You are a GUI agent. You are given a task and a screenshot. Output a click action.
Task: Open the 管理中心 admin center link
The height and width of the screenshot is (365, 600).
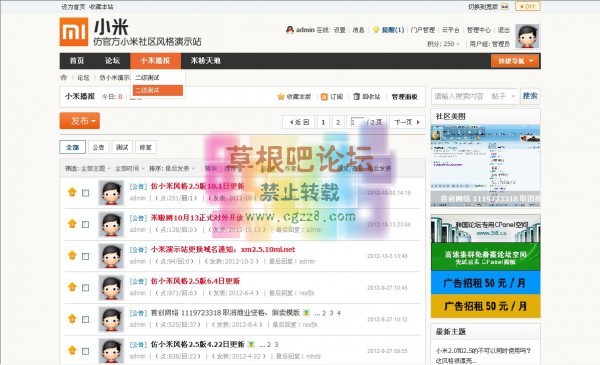pos(478,30)
